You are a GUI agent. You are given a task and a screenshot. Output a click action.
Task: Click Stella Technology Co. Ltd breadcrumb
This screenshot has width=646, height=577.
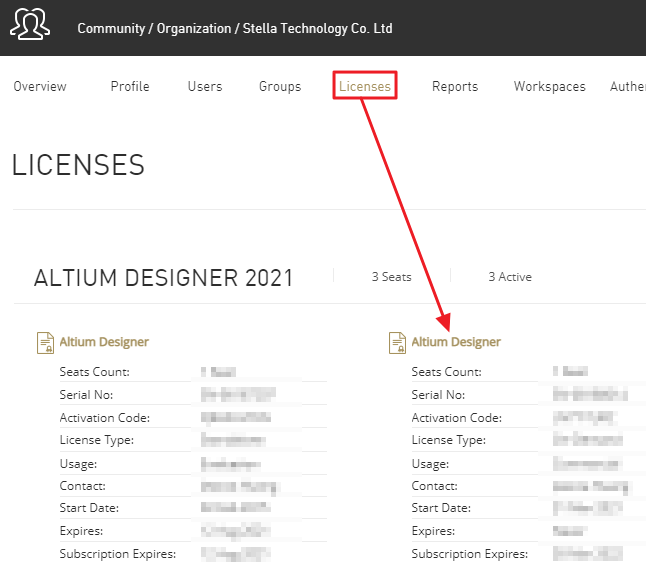pos(318,28)
